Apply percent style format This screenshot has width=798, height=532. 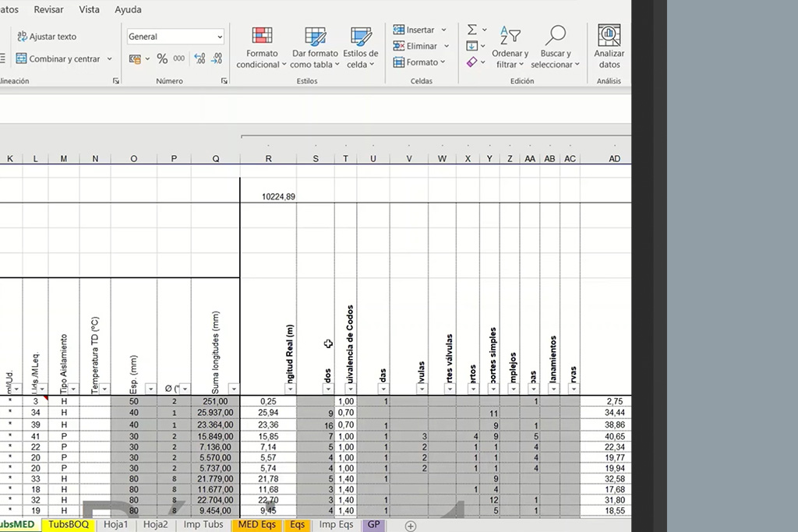coord(162,59)
